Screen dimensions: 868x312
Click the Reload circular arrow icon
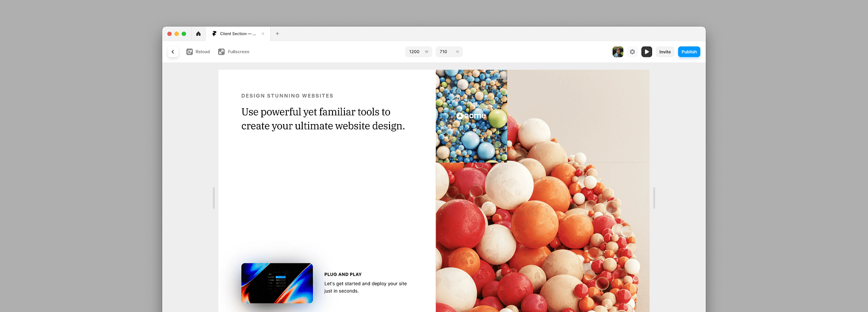[189, 52]
